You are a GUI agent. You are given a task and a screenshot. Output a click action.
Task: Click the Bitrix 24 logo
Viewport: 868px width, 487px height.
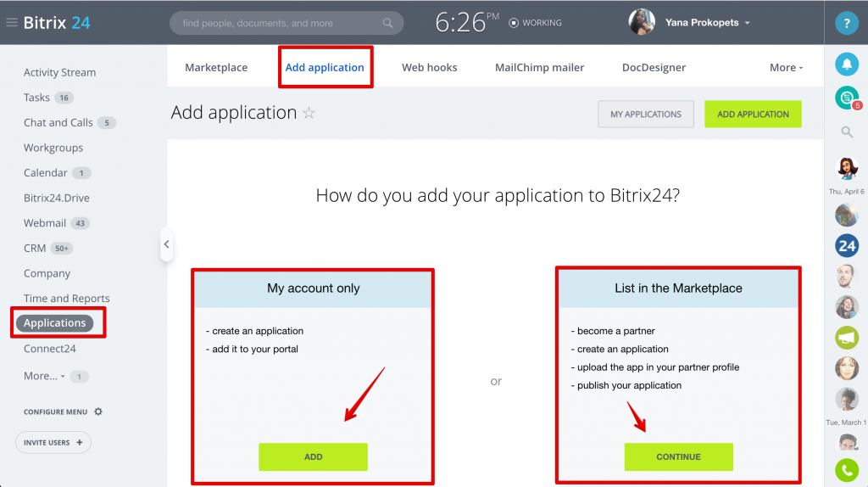pos(57,23)
